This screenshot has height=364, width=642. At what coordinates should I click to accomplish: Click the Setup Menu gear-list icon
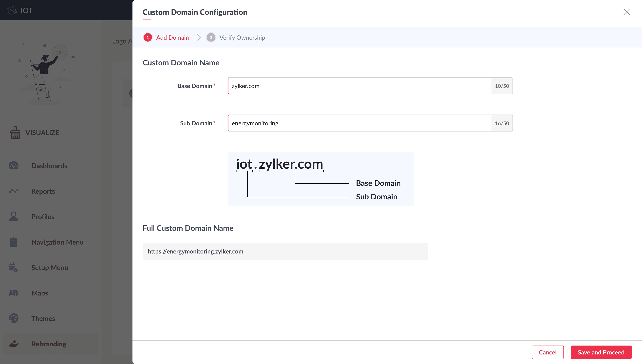click(14, 267)
